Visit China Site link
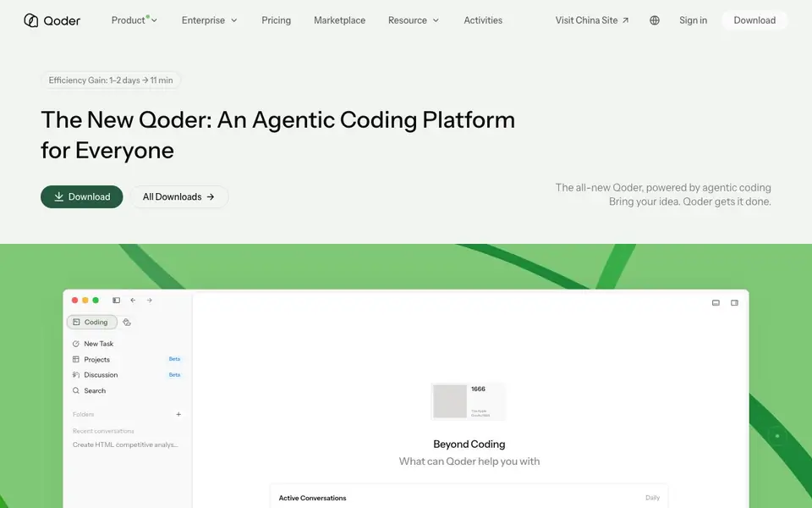The height and width of the screenshot is (508, 812). point(592,20)
